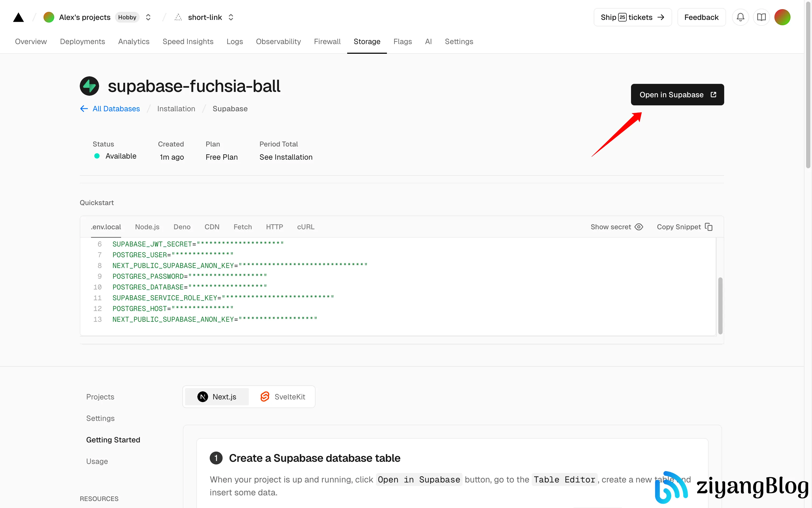
Task: Switch snippet to cURL
Action: point(306,227)
